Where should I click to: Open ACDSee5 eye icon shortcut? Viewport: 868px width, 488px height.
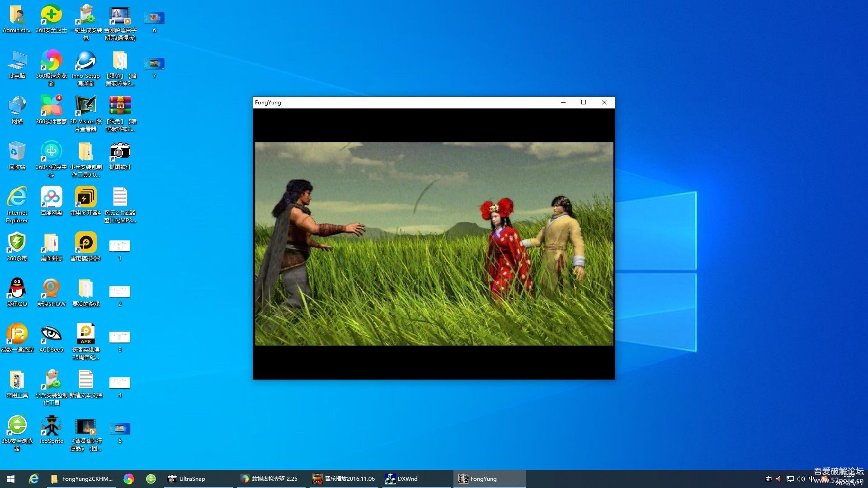52,338
